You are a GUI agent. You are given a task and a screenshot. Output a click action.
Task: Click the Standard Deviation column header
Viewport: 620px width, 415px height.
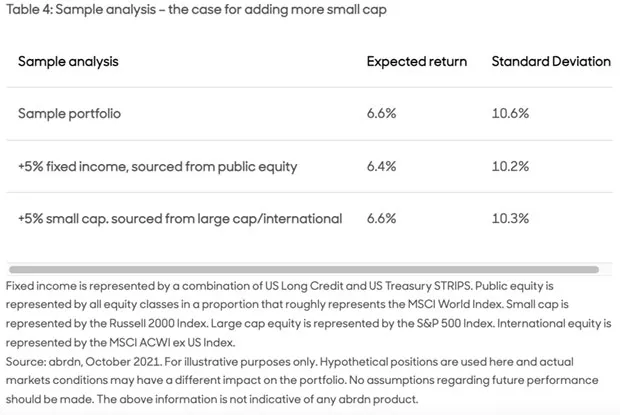point(550,61)
